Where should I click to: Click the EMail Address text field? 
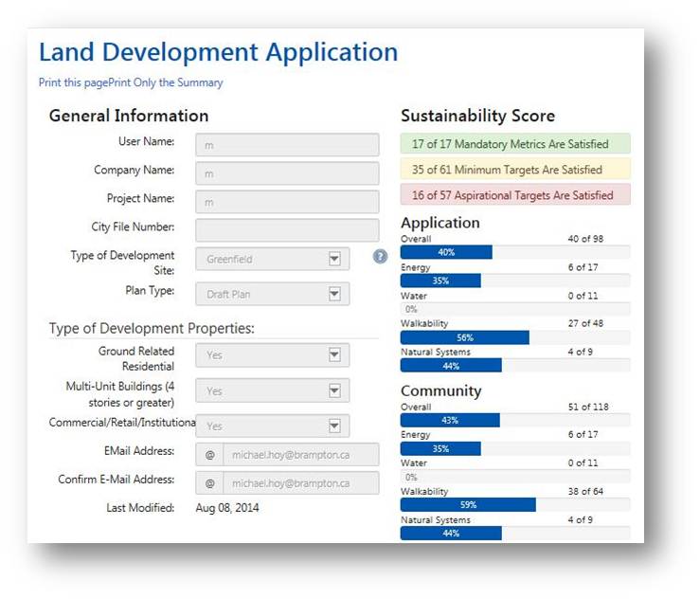pos(301,454)
